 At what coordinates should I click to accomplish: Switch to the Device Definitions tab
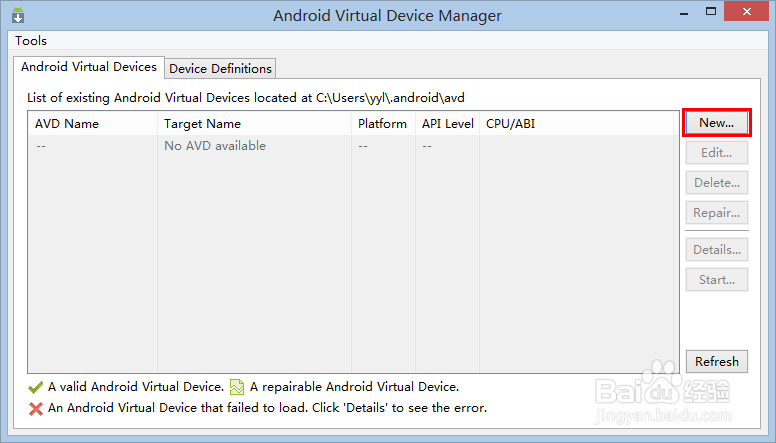pyautogui.click(x=220, y=68)
